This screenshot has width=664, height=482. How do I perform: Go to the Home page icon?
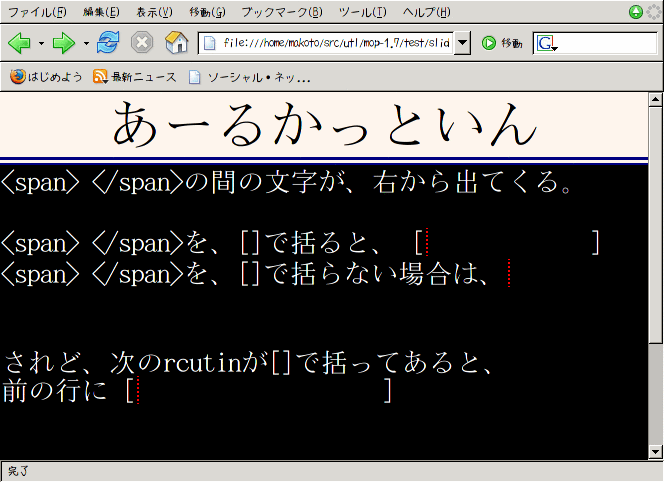click(x=177, y=42)
